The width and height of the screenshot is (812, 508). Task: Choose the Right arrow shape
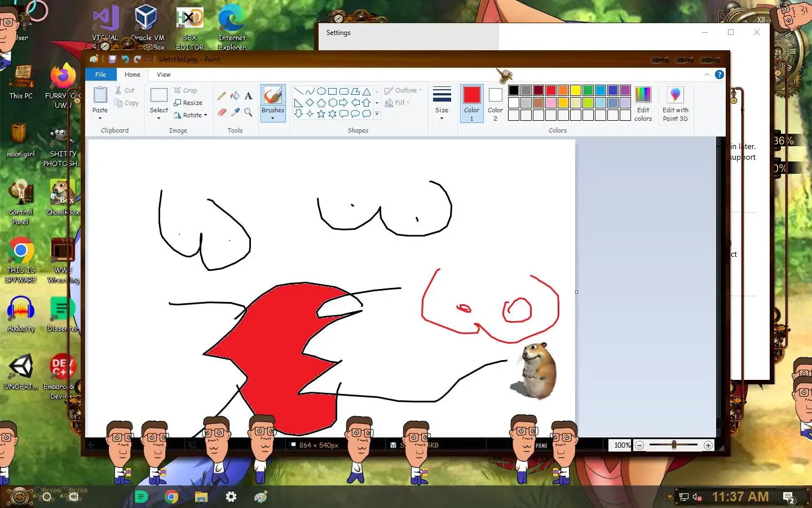coord(343,103)
